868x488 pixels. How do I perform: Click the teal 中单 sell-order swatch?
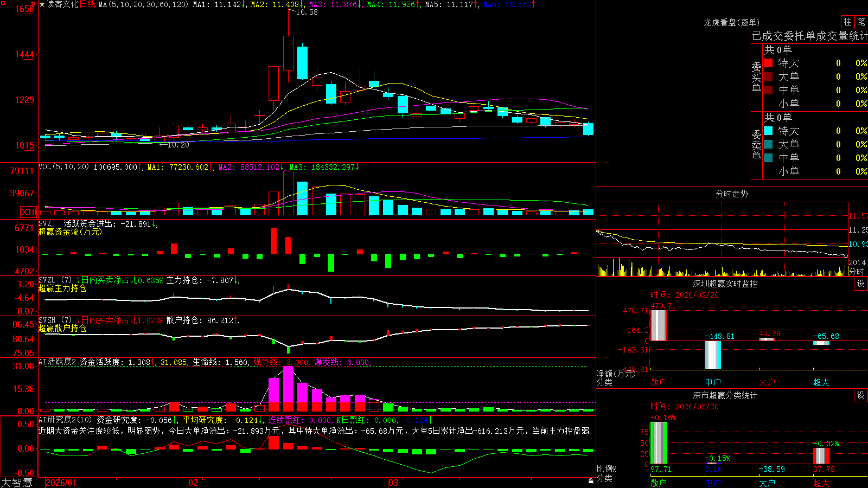point(768,158)
